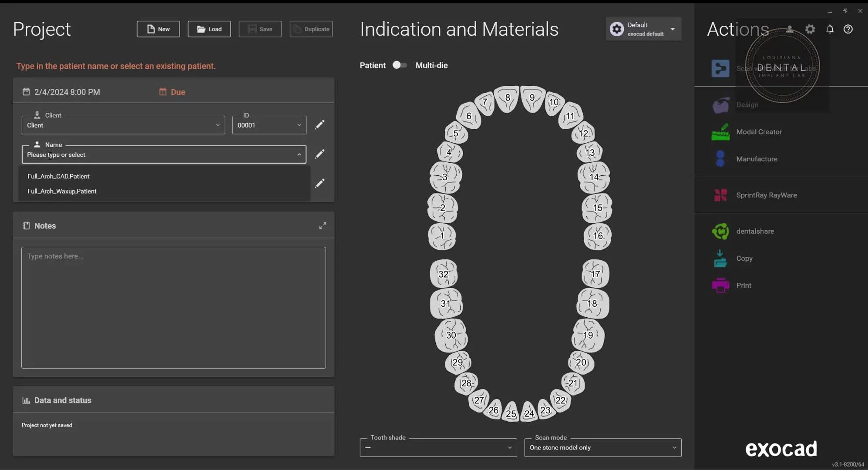868x470 pixels.
Task: Click the New project button
Action: pyautogui.click(x=158, y=29)
